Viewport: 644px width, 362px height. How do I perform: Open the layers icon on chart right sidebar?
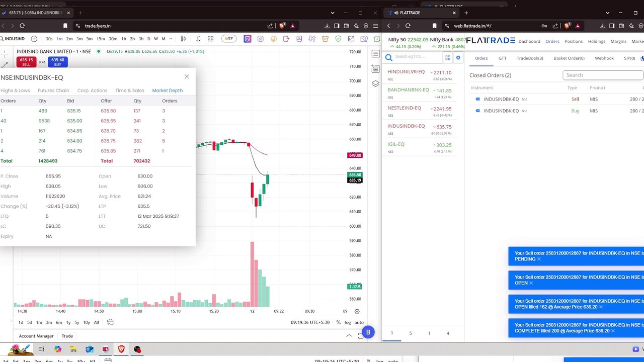[375, 83]
